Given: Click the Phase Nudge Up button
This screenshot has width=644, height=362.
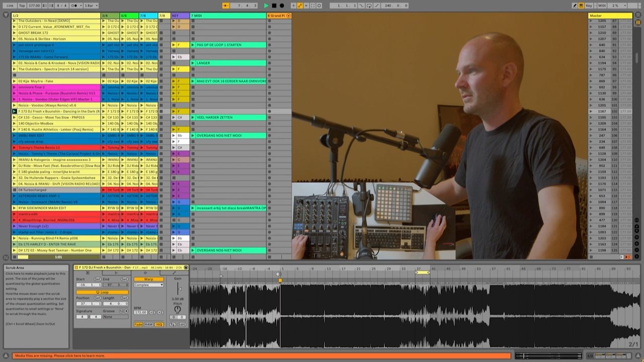Looking at the screenshot, I should click(51, 6).
